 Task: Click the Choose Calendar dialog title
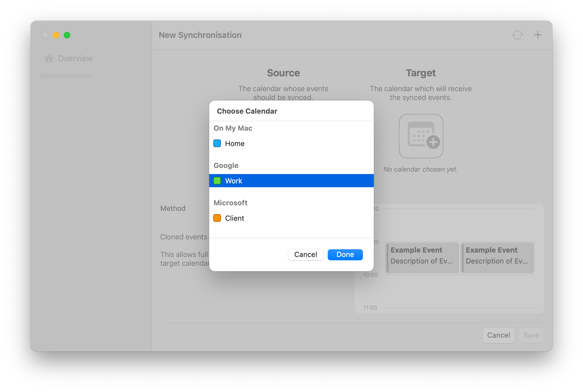(247, 111)
